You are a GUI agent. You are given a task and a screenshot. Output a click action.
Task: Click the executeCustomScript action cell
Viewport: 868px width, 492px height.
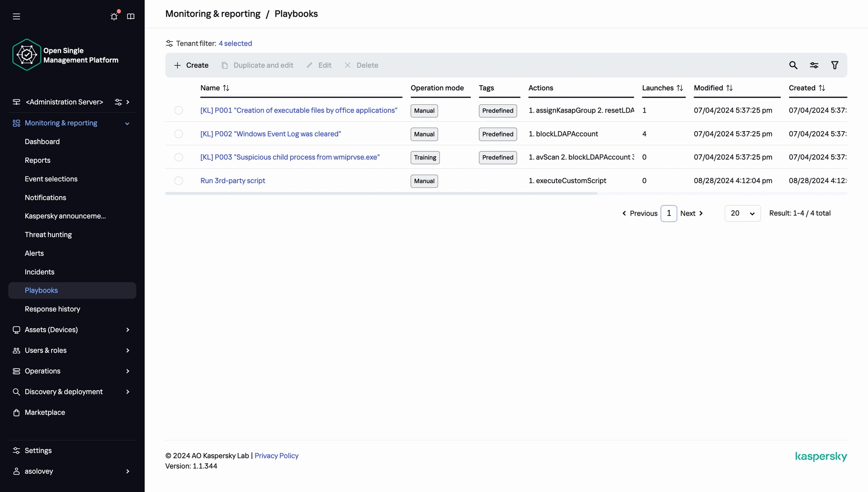click(x=567, y=180)
